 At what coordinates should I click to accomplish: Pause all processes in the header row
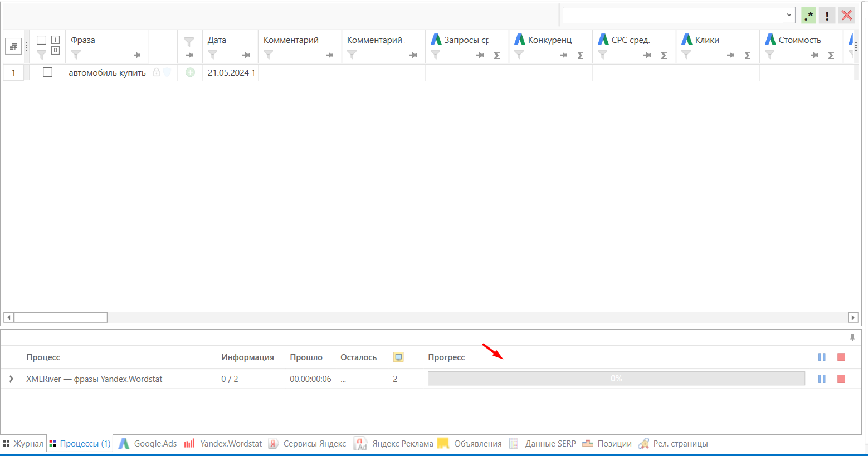coord(822,357)
